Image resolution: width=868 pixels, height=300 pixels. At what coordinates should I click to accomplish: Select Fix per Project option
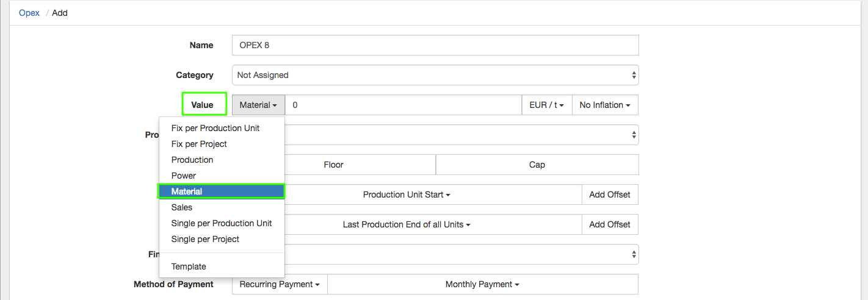(x=199, y=144)
